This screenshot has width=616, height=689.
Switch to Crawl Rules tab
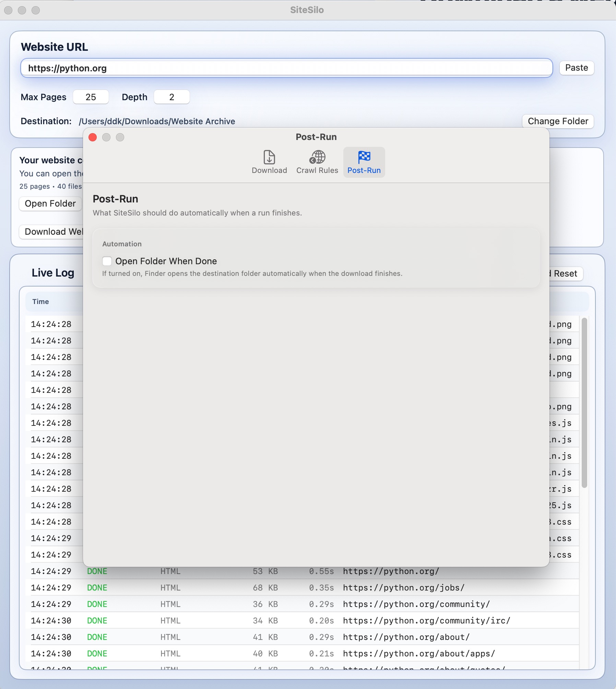(317, 162)
